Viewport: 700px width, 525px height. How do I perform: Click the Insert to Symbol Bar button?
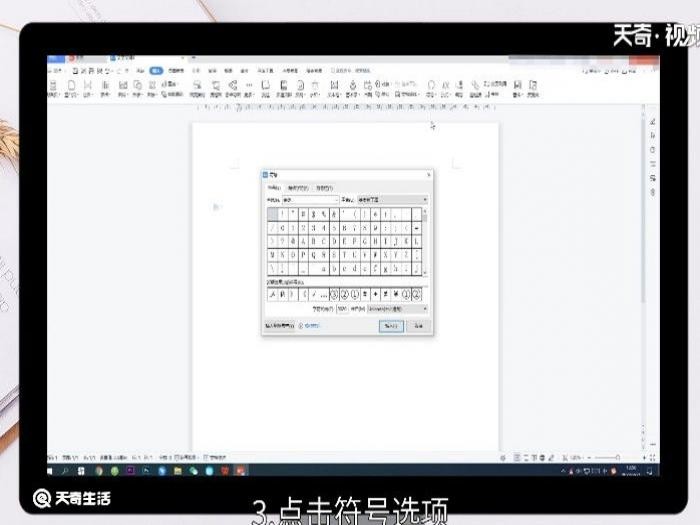click(x=280, y=326)
